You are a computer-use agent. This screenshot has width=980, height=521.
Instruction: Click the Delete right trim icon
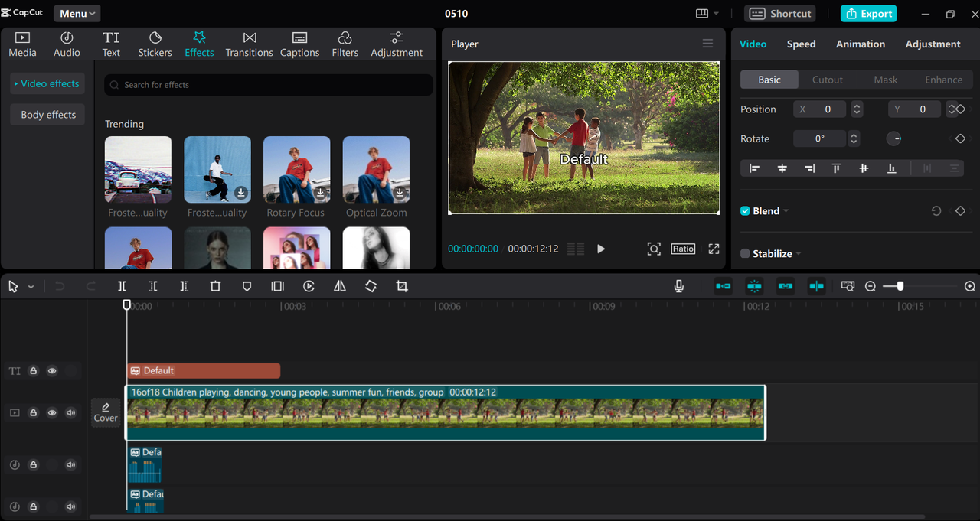184,286
